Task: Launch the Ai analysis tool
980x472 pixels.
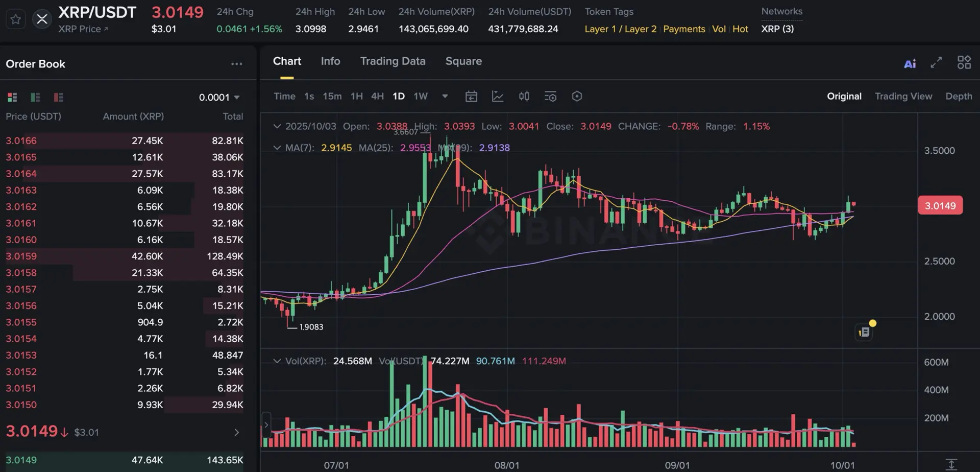Action: [910, 63]
